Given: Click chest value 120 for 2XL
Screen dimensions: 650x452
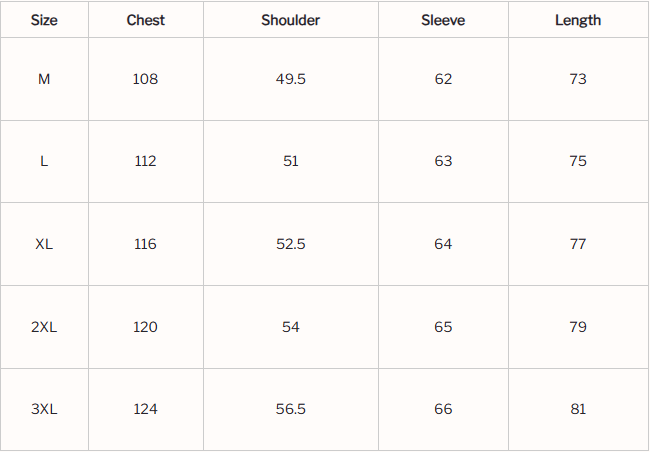Looking at the screenshot, I should click(146, 327).
